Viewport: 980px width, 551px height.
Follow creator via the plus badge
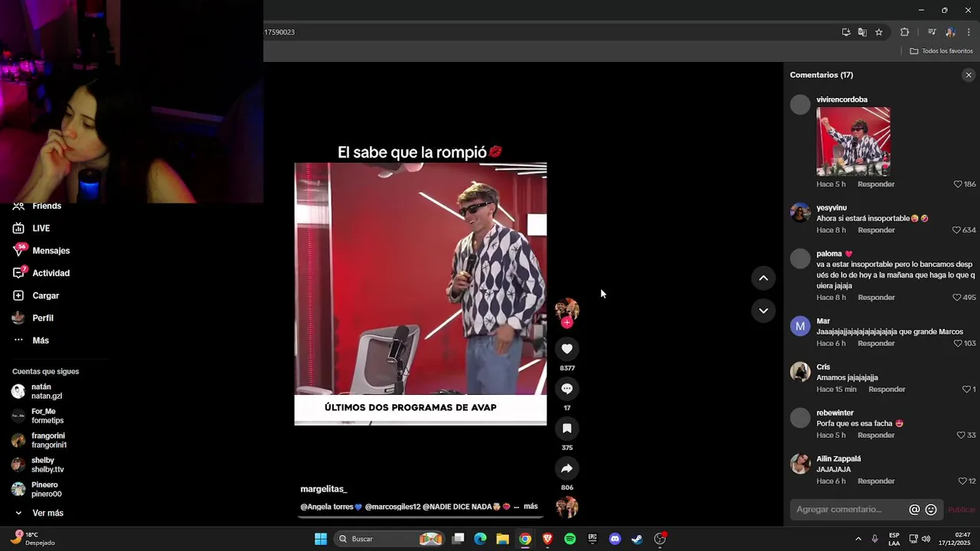coord(567,323)
